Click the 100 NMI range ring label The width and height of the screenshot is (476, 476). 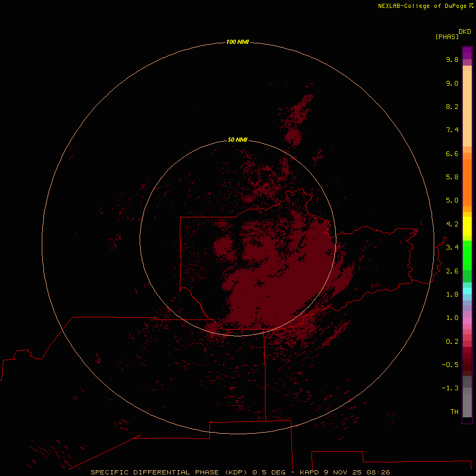tap(237, 42)
